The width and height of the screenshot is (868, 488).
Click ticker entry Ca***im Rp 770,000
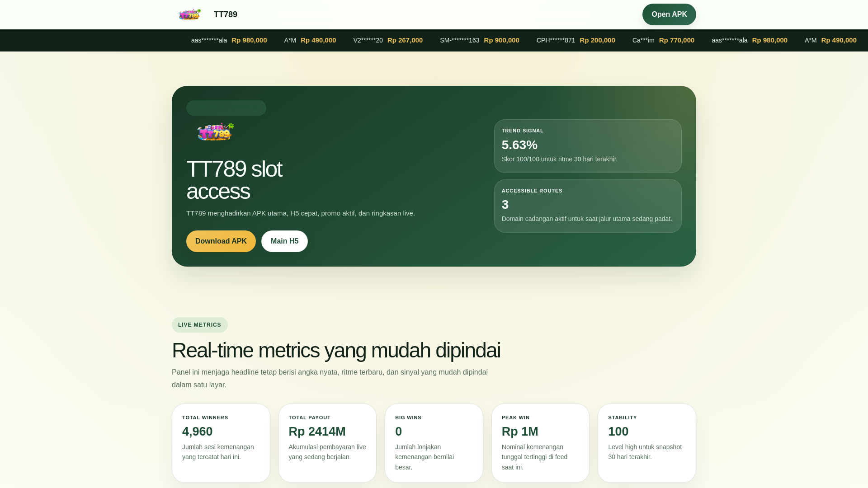(663, 40)
